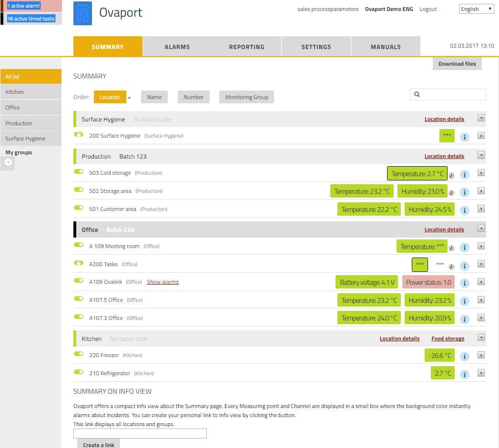Image resolution: width=499 pixels, height=448 pixels.
Task: Click the clock icon next to S02 humidity
Action: click(x=450, y=193)
